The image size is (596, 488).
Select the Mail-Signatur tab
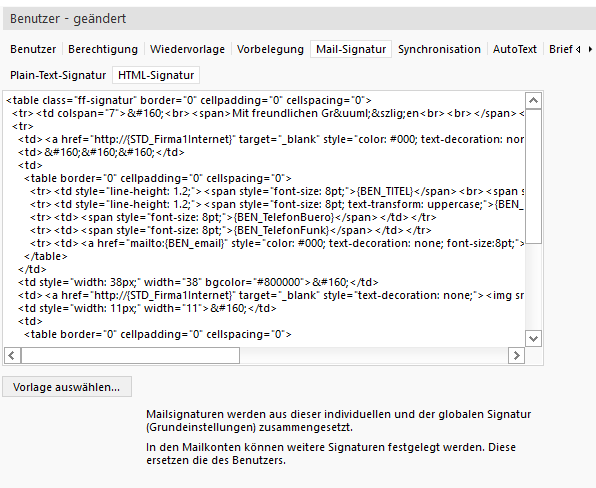coord(351,49)
